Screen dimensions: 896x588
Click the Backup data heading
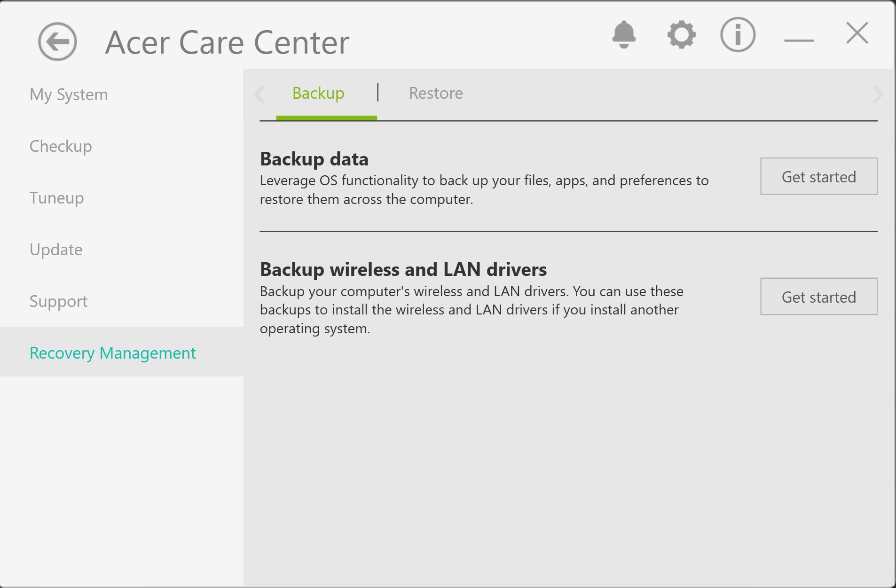314,159
